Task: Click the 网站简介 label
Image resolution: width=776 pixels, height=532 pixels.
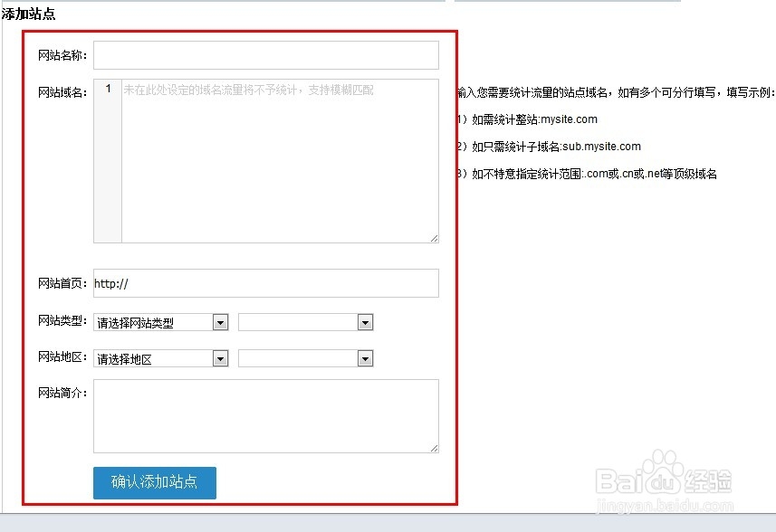Action: click(x=62, y=393)
